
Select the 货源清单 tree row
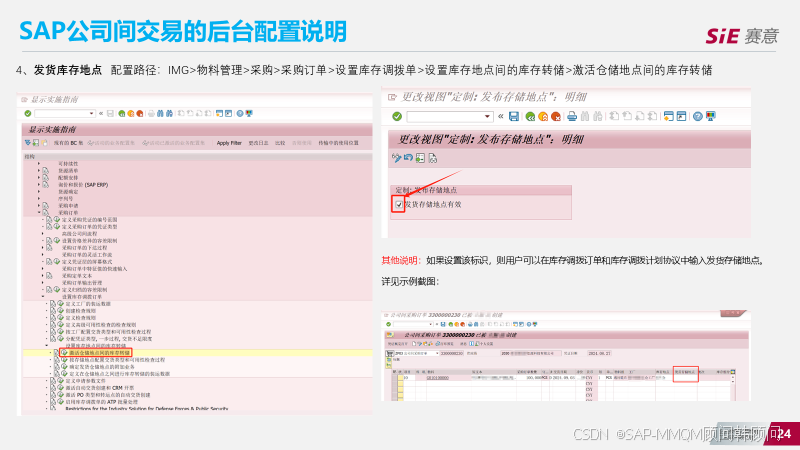[68, 170]
